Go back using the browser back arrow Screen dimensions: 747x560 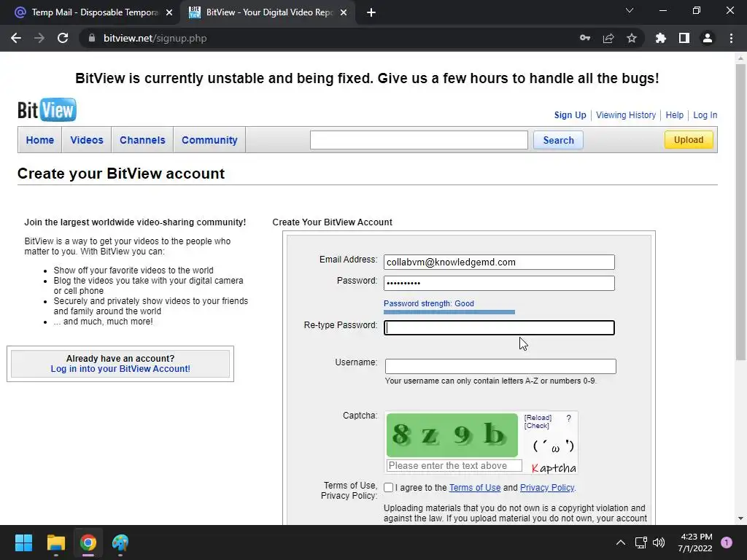point(16,38)
